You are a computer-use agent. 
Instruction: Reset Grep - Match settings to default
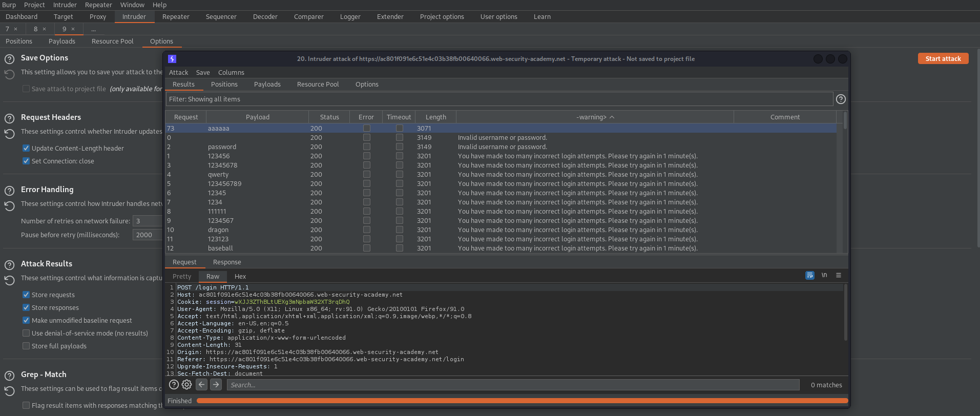coord(9,391)
